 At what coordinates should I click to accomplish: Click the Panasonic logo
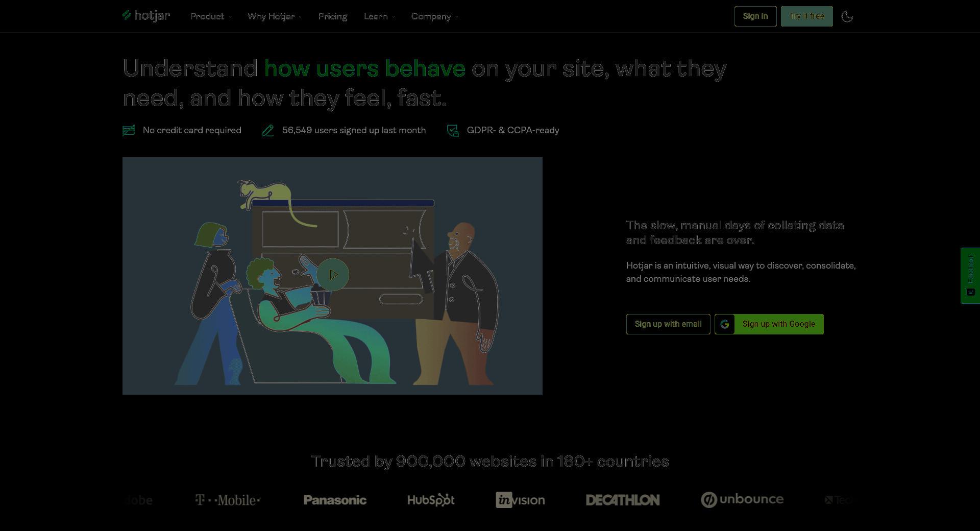click(x=335, y=500)
